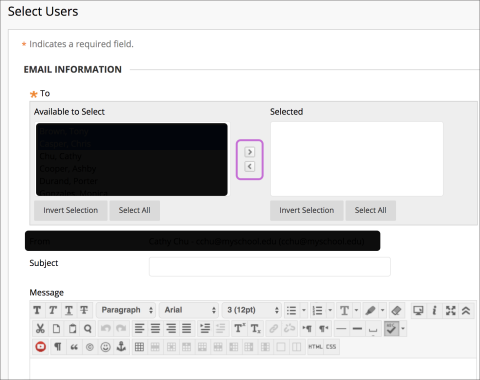The width and height of the screenshot is (480, 380).
Task: Apply subscript formatting
Action: pyautogui.click(x=255, y=329)
